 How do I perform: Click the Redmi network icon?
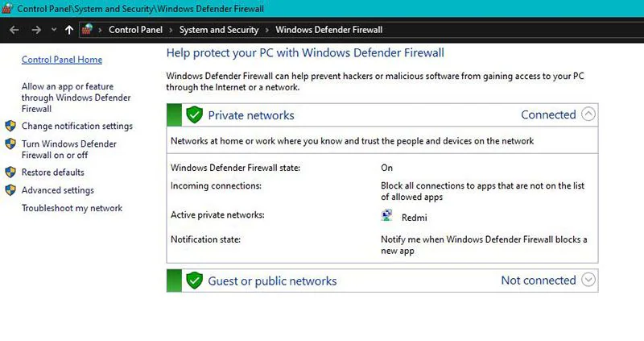[387, 216]
